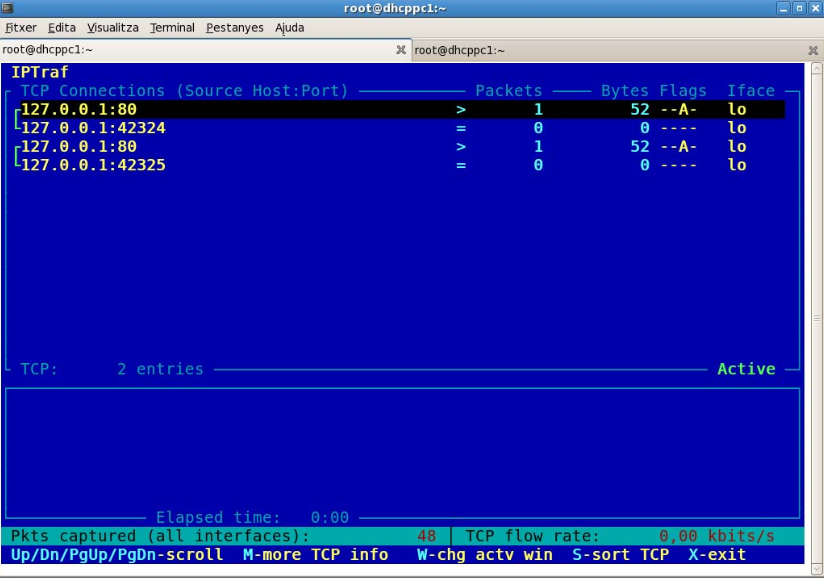The width and height of the screenshot is (824, 578).
Task: Click the X-exit hint in bottom bar
Action: click(717, 554)
